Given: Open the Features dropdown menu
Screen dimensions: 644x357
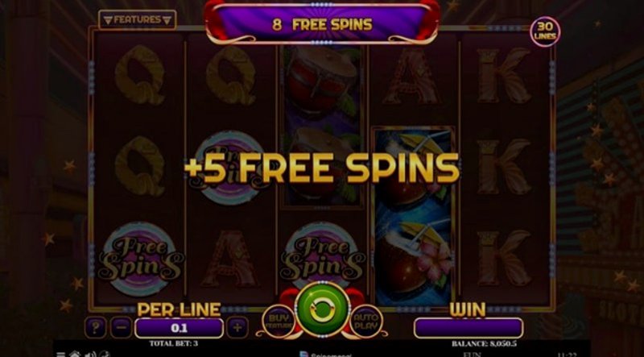Looking at the screenshot, I should (x=137, y=19).
